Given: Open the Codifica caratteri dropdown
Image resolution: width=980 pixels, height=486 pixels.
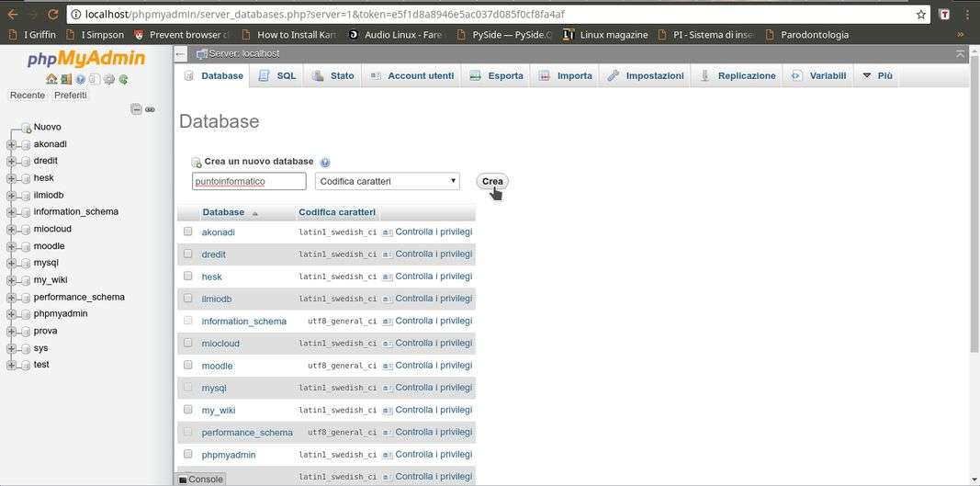Looking at the screenshot, I should [388, 181].
